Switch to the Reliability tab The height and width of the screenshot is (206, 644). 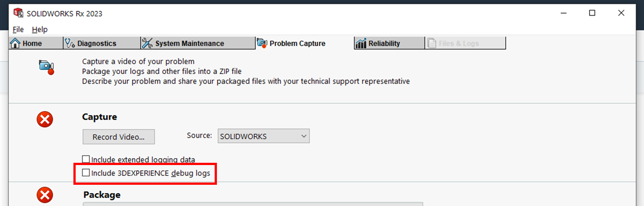pos(384,43)
